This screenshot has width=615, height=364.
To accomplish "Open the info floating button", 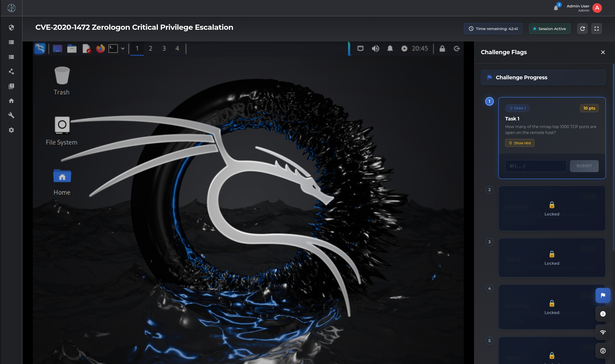I will [603, 314].
